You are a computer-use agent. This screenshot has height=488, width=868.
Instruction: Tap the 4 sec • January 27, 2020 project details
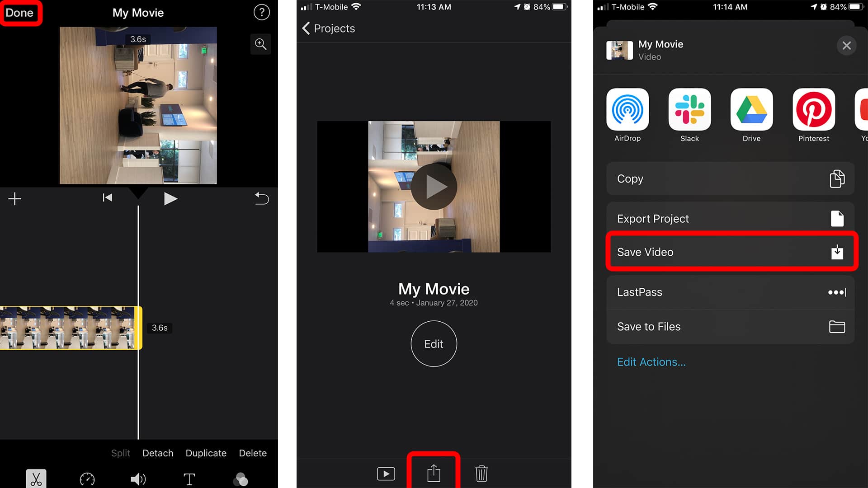tap(434, 303)
